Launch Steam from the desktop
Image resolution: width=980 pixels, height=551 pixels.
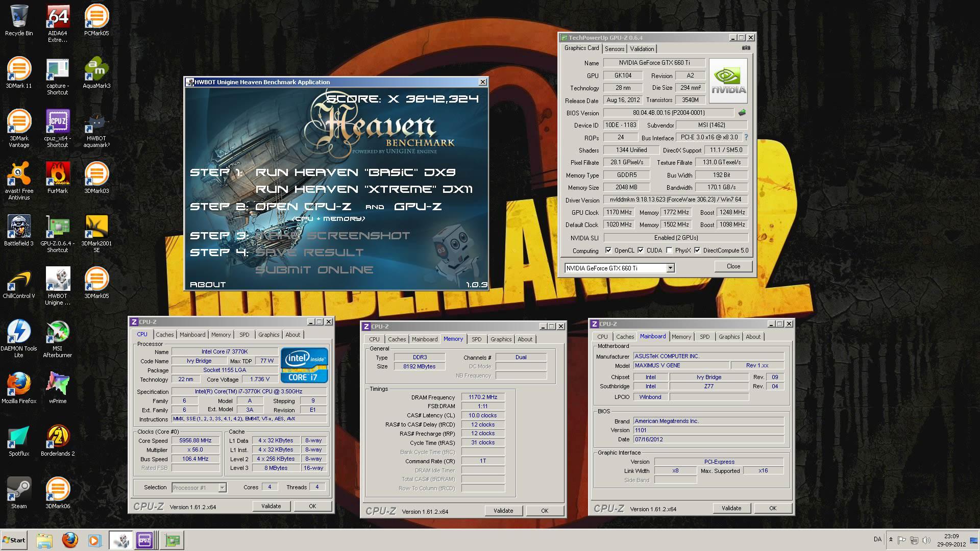pyautogui.click(x=19, y=493)
